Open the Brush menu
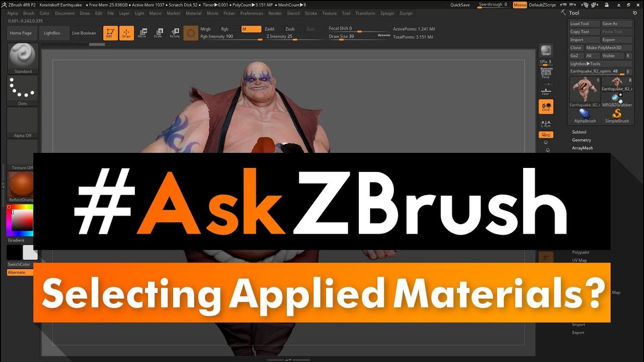 29,14
